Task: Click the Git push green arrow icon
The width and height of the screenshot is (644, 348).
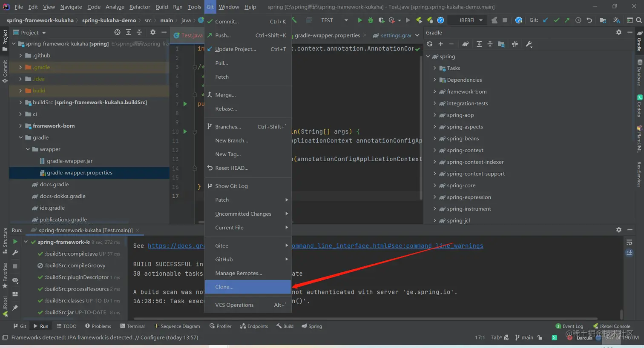Action: pyautogui.click(x=567, y=20)
